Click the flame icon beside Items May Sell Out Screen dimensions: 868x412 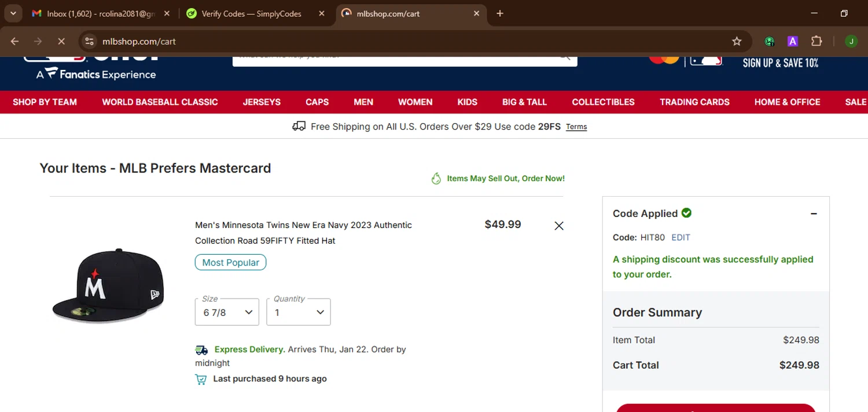[x=436, y=179]
